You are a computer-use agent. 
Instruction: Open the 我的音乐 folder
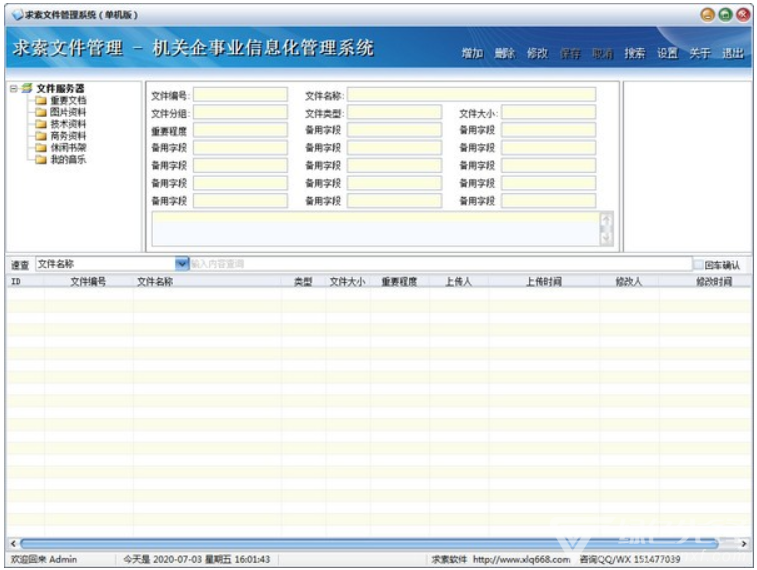[61, 159]
